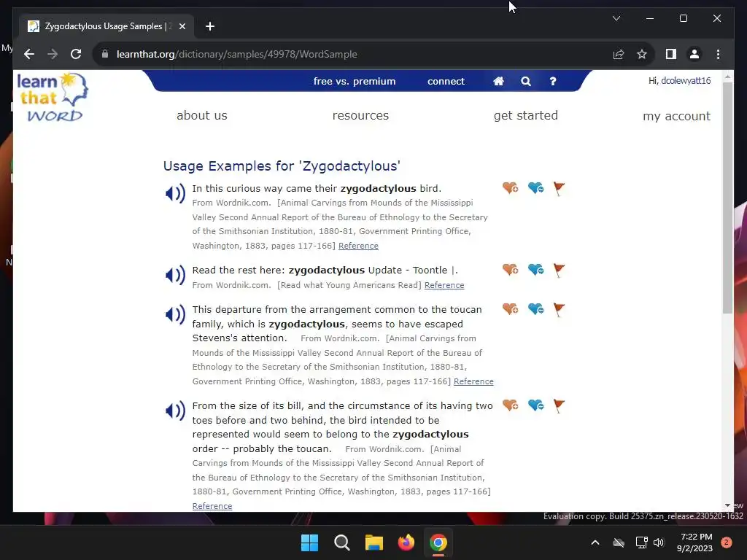Viewport: 747px width, 560px height.
Task: Toggle the Chrome side panel
Action: point(671,54)
